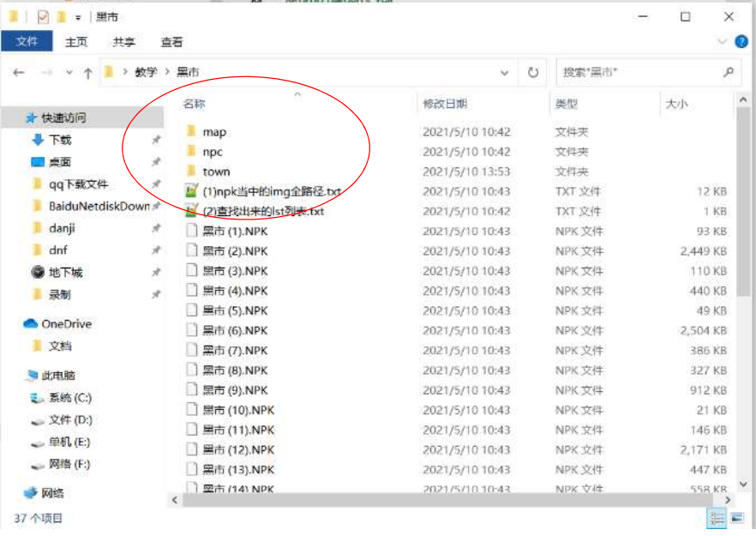756x536 pixels.
Task: Go up one folder level with up arrow
Action: (87, 73)
